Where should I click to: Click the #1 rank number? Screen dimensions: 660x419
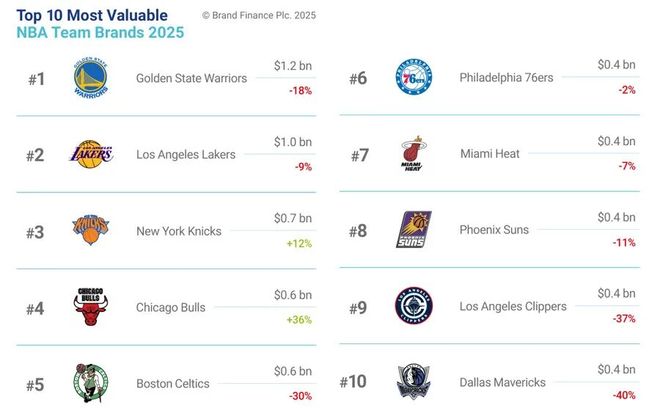coord(36,79)
